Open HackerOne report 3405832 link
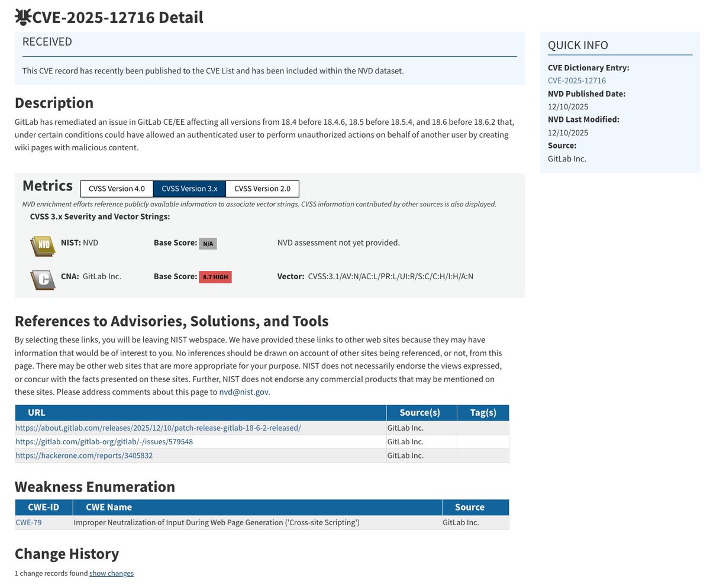710x588 pixels. click(84, 455)
